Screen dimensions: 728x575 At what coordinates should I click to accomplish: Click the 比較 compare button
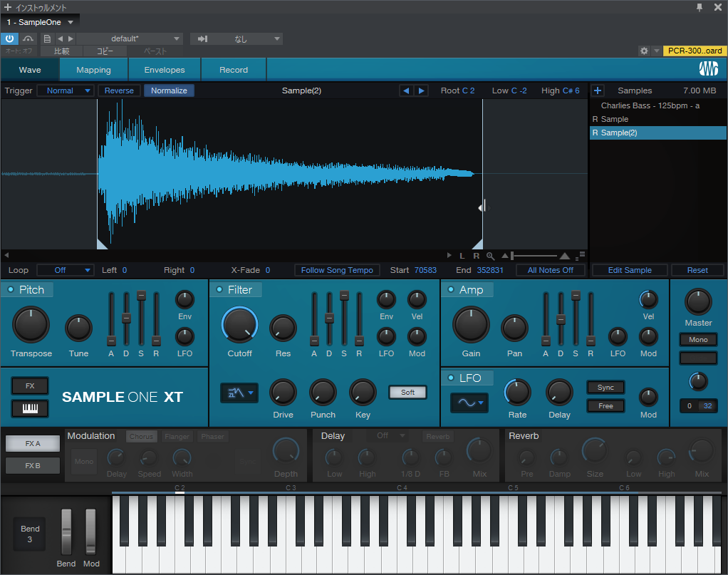62,51
